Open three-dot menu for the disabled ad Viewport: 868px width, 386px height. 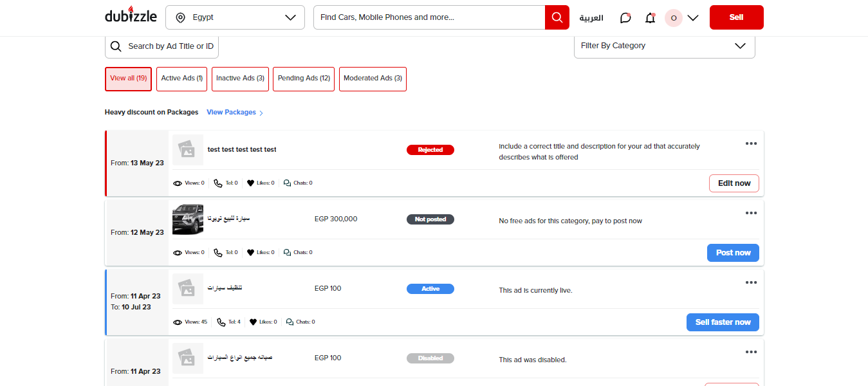pos(751,352)
